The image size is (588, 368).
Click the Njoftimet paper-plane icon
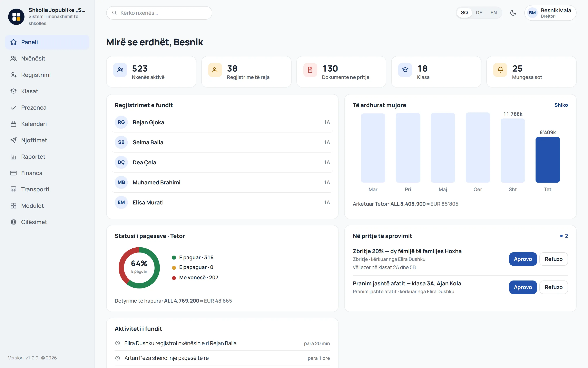pos(13,140)
